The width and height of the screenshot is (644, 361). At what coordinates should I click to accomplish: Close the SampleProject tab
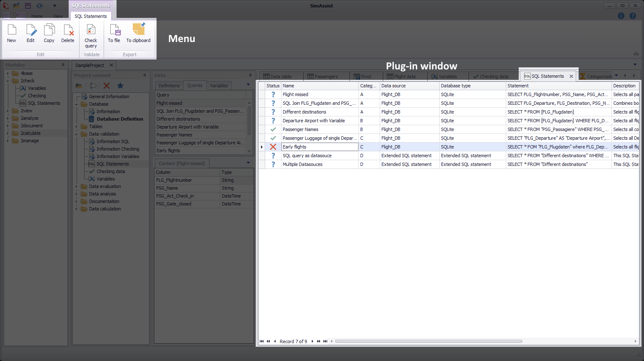(111, 65)
